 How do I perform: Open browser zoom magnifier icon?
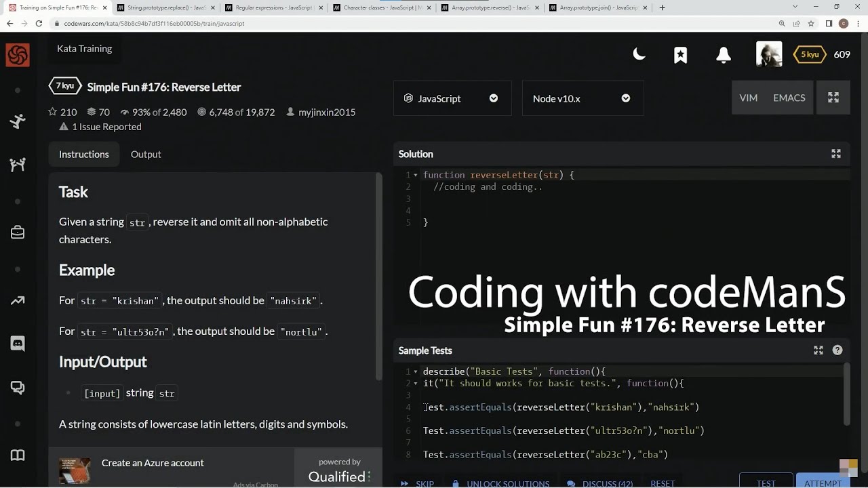point(782,23)
